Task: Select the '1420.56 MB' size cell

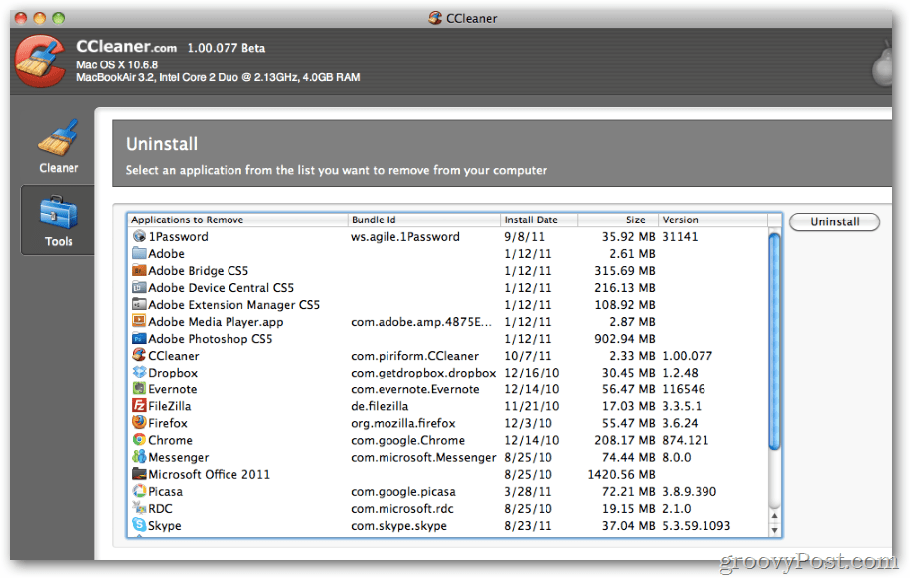Action: click(x=622, y=474)
